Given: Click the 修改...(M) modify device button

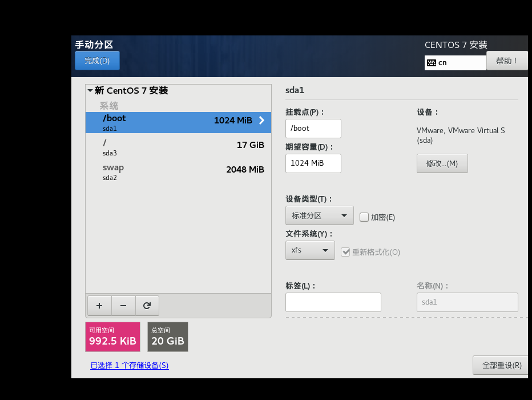Looking at the screenshot, I should [442, 163].
